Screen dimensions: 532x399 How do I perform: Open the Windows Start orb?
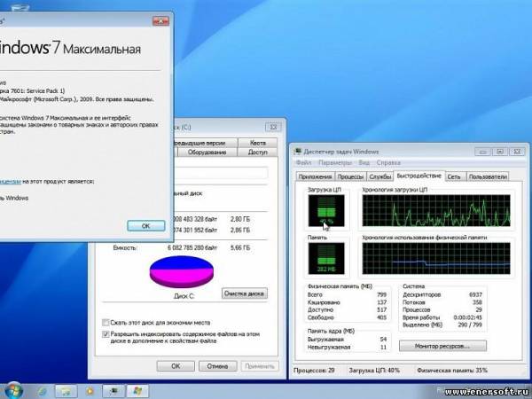pyautogui.click(x=13, y=390)
